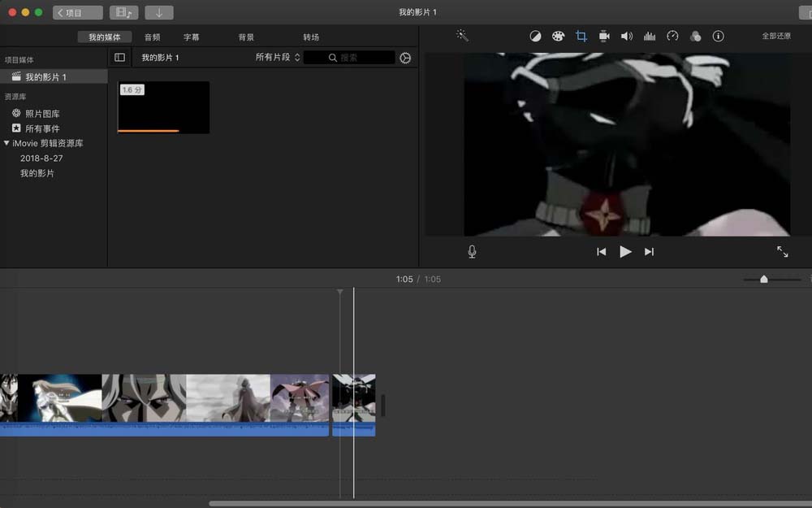
Task: Toggle the sidebar panel visibility
Action: coord(119,57)
